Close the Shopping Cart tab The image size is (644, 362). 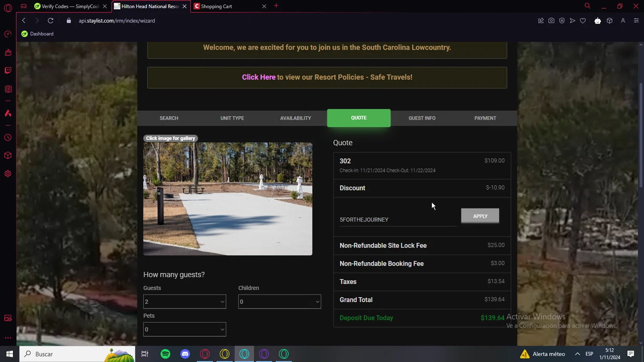tap(264, 6)
